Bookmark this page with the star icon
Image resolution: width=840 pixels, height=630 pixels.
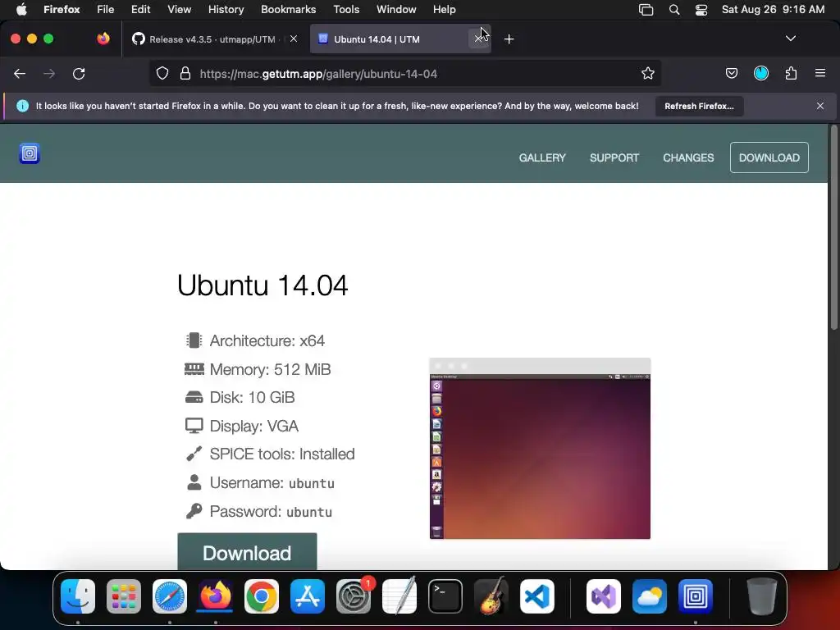coord(648,73)
